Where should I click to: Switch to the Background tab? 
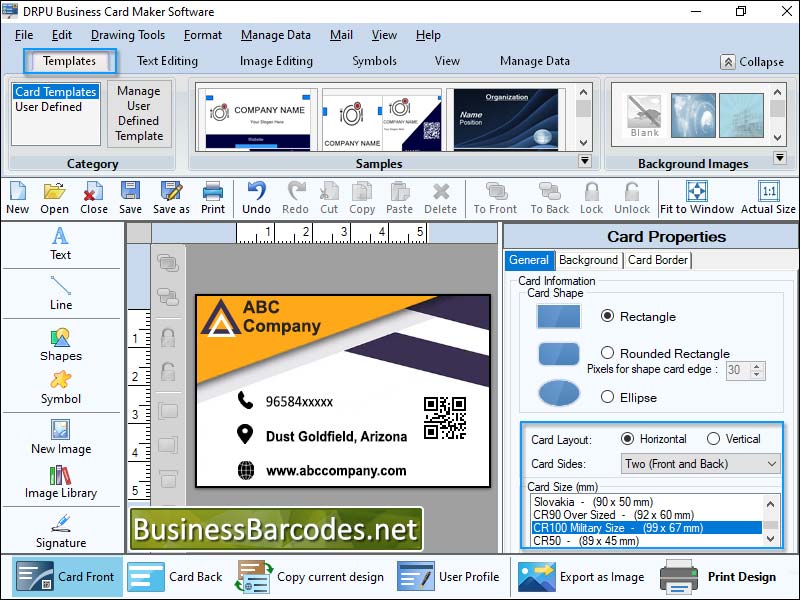click(x=588, y=259)
